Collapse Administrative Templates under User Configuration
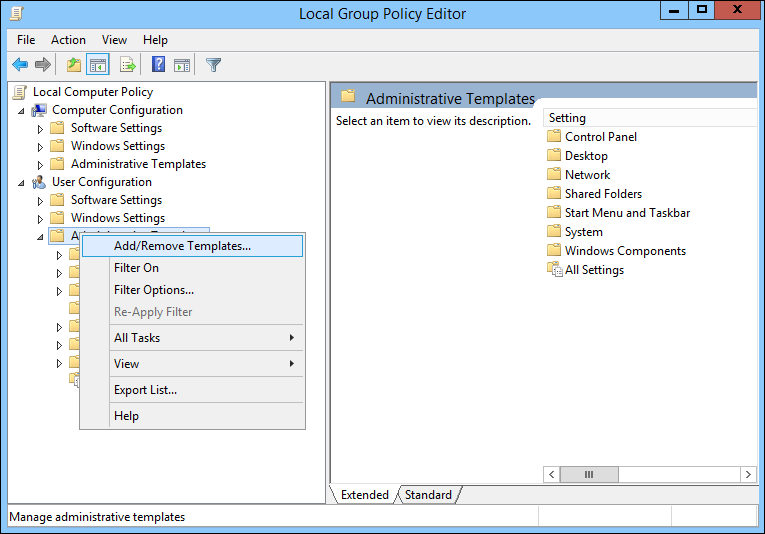 40,237
